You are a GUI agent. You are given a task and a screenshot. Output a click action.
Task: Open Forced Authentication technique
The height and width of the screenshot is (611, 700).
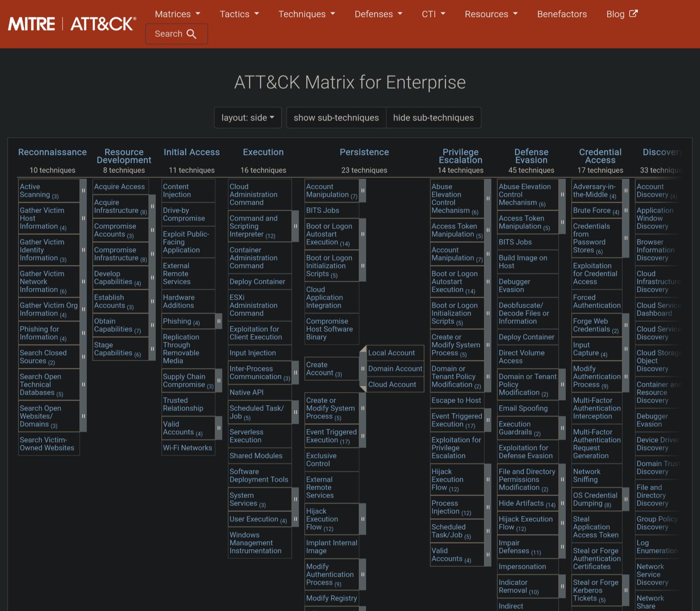[x=597, y=302]
